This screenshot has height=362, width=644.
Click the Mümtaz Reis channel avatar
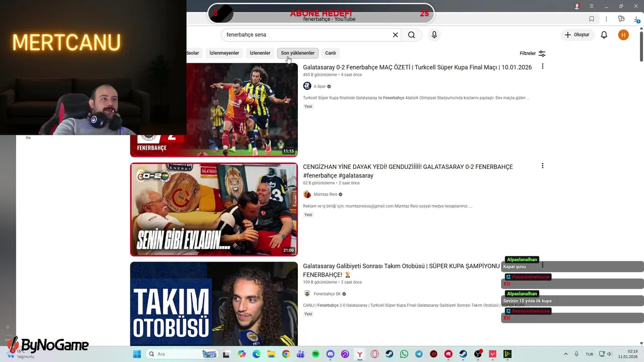[307, 195]
